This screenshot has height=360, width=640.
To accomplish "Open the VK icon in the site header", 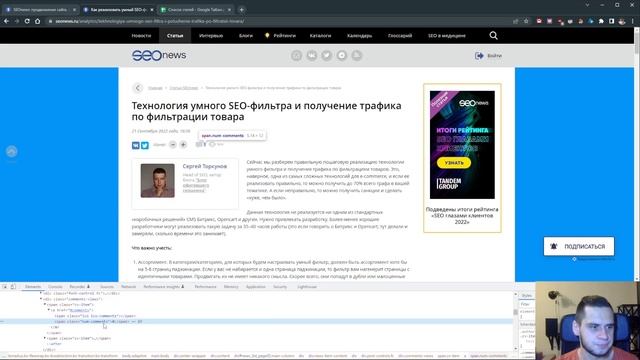I will 311,56.
